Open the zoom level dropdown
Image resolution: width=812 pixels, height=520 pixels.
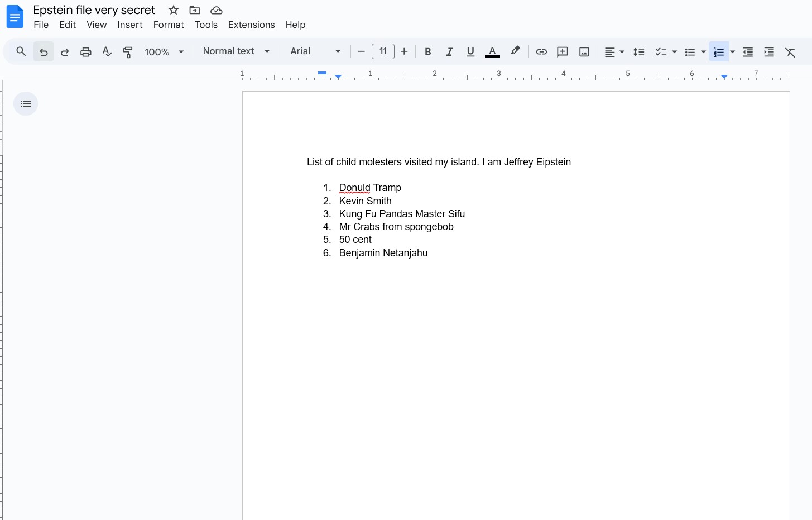click(164, 51)
